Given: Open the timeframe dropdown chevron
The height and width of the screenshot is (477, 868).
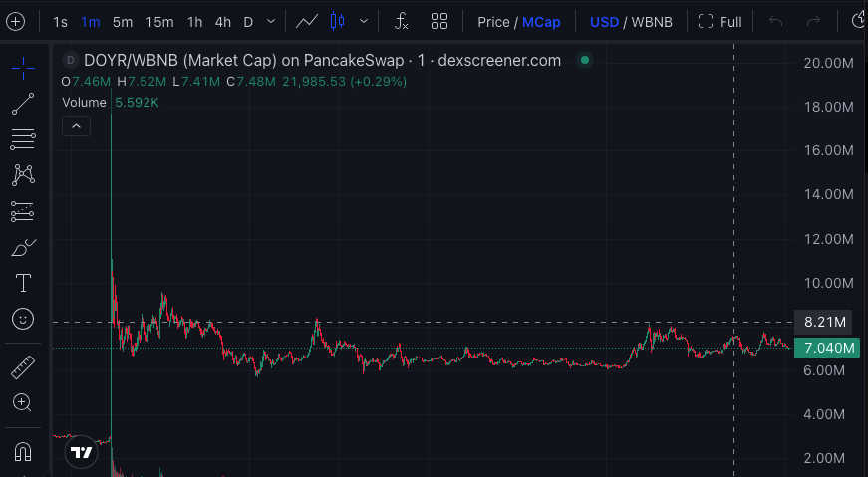Looking at the screenshot, I should pos(271,22).
